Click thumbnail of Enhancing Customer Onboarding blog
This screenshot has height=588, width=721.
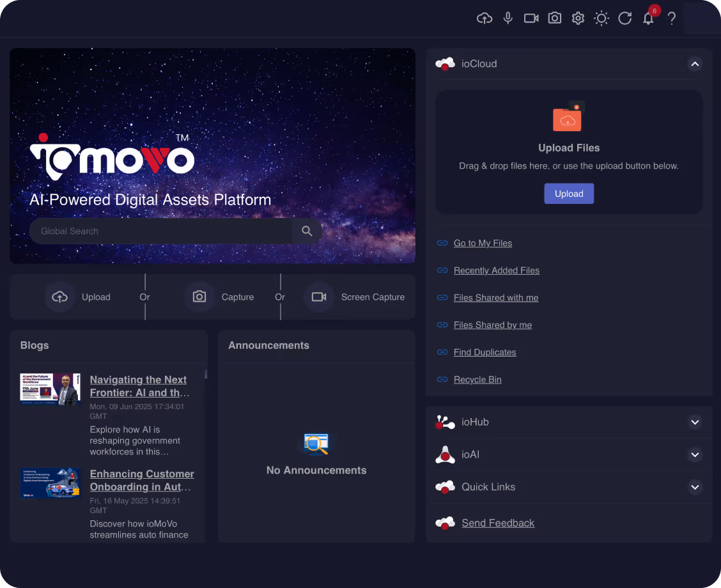pos(50,483)
